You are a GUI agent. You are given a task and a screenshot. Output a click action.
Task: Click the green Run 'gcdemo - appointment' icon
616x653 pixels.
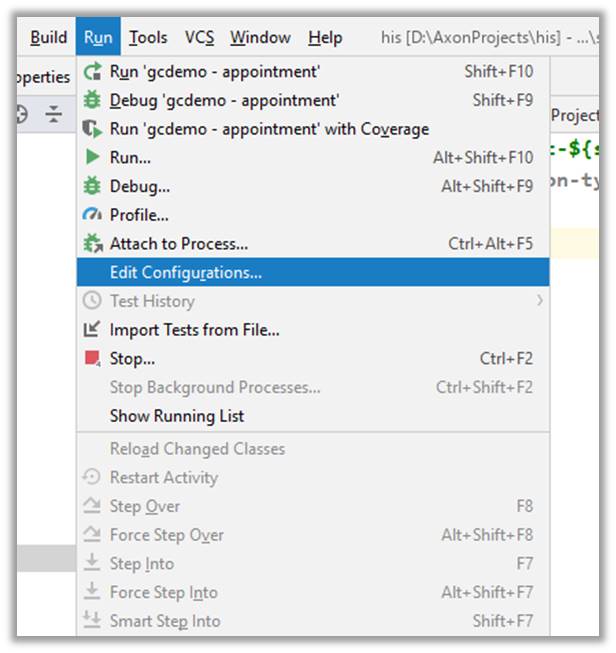(x=92, y=72)
